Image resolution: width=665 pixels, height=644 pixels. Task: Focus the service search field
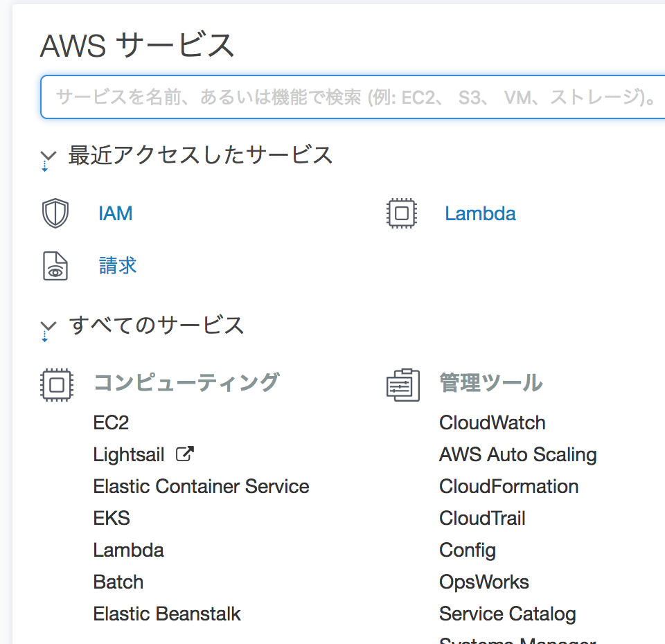click(x=353, y=97)
